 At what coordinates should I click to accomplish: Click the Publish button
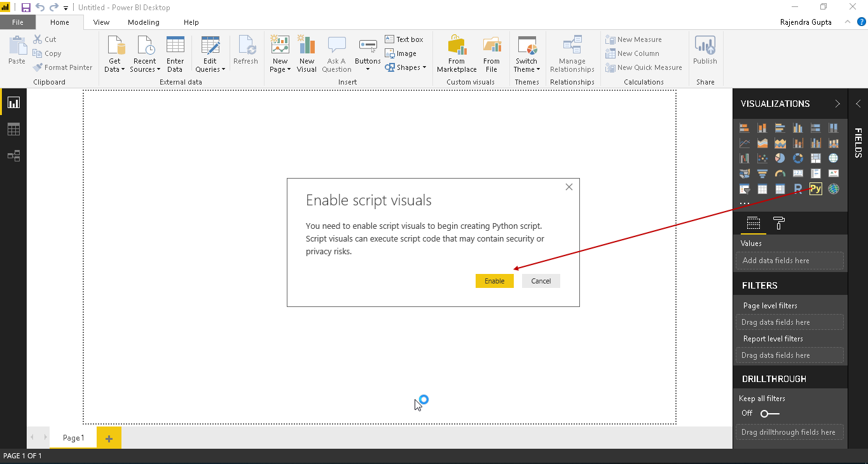tap(705, 51)
